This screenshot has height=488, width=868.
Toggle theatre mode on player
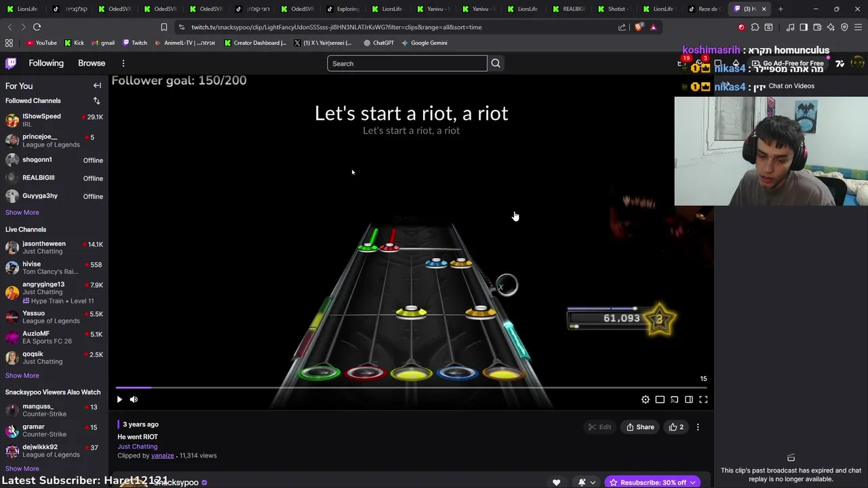(x=660, y=399)
